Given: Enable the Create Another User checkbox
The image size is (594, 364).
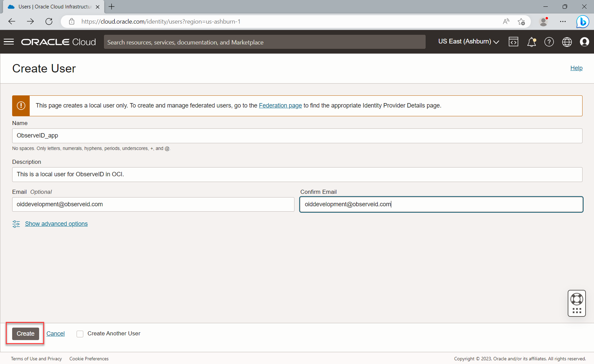Looking at the screenshot, I should (x=80, y=334).
